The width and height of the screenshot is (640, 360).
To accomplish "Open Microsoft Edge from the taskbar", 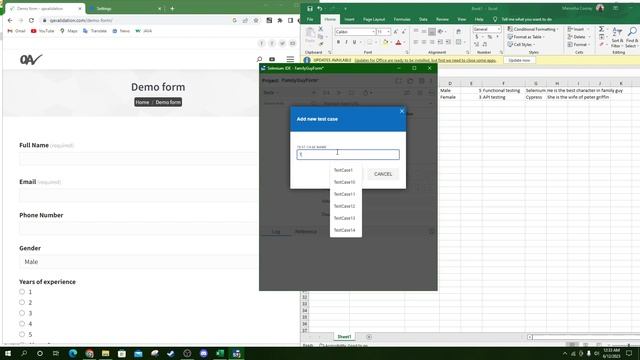I will (73, 353).
